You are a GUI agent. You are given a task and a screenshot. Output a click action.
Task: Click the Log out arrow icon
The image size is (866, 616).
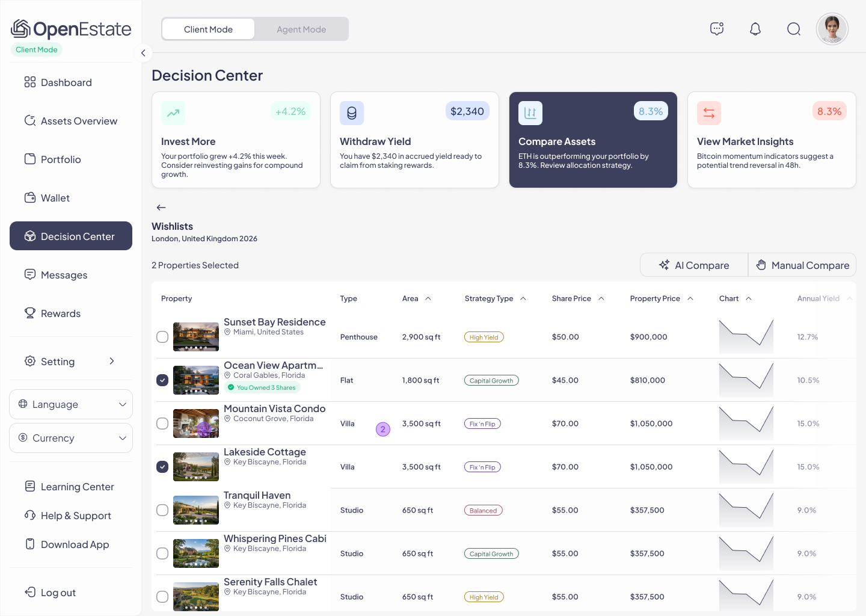[30, 592]
